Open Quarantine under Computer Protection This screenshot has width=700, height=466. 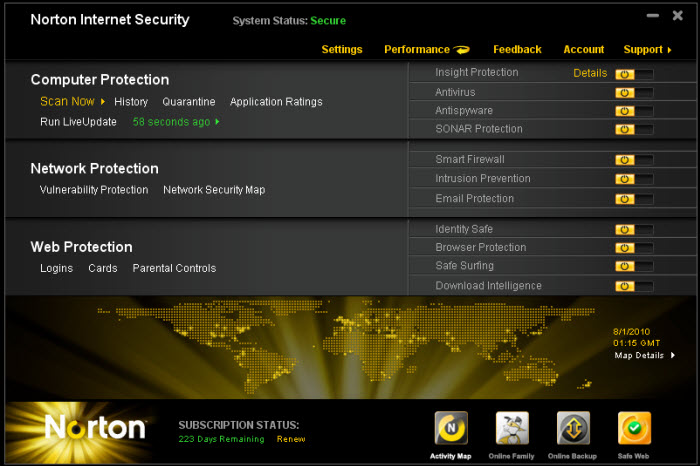tap(189, 102)
